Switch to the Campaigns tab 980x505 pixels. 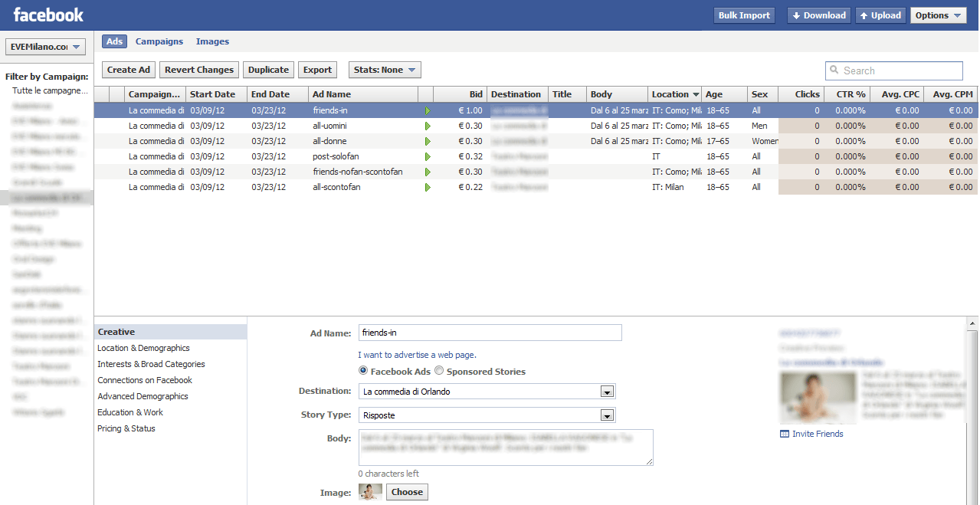point(159,41)
